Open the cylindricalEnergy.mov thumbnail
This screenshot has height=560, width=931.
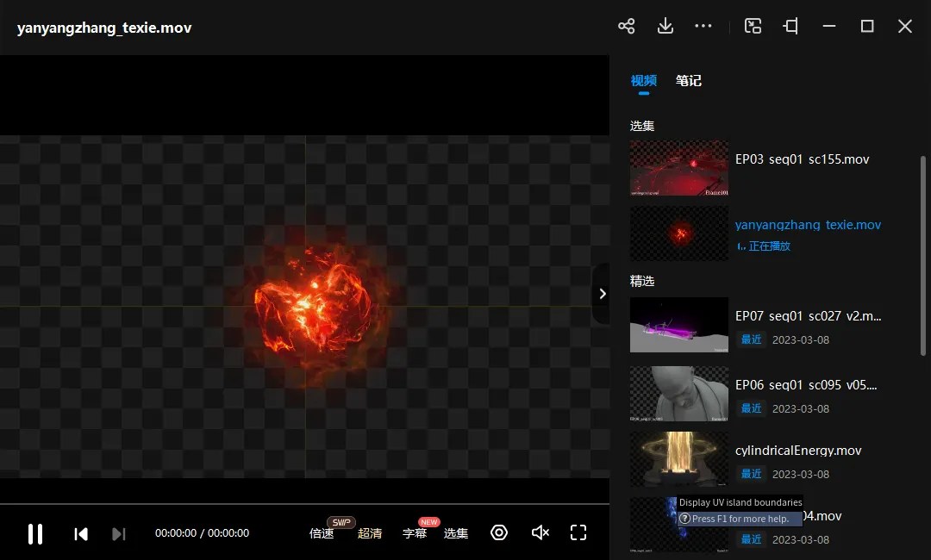[x=679, y=458]
